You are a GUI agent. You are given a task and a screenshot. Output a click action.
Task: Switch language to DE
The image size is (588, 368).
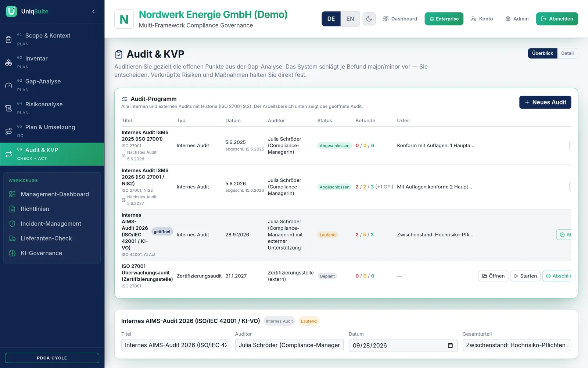[331, 19]
